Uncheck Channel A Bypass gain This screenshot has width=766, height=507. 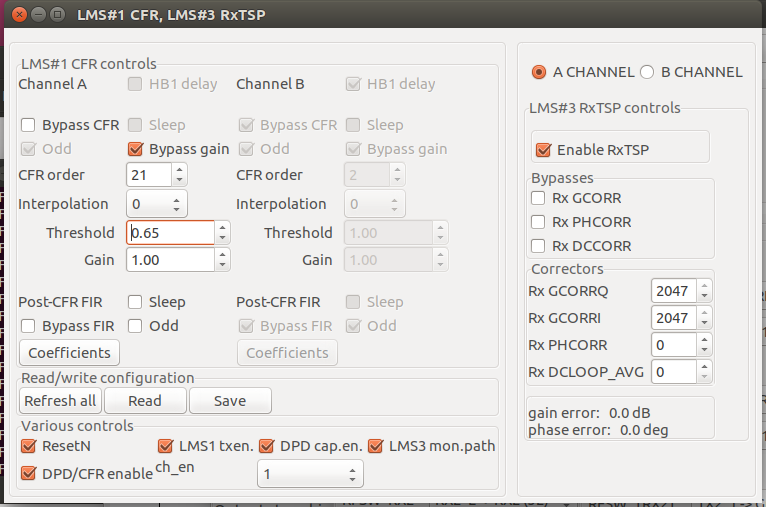point(135,149)
